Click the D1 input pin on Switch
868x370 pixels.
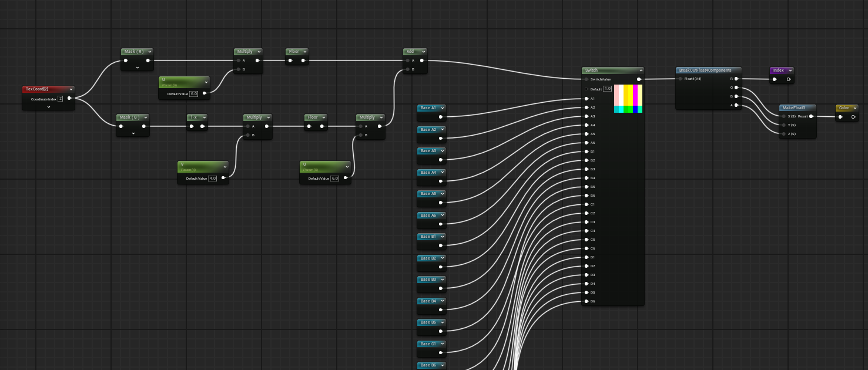tap(587, 257)
